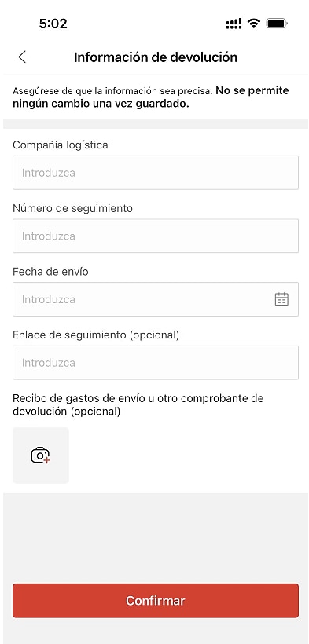The height and width of the screenshot is (644, 309).
Task: Focus the Número de seguimiento input field
Action: point(156,236)
